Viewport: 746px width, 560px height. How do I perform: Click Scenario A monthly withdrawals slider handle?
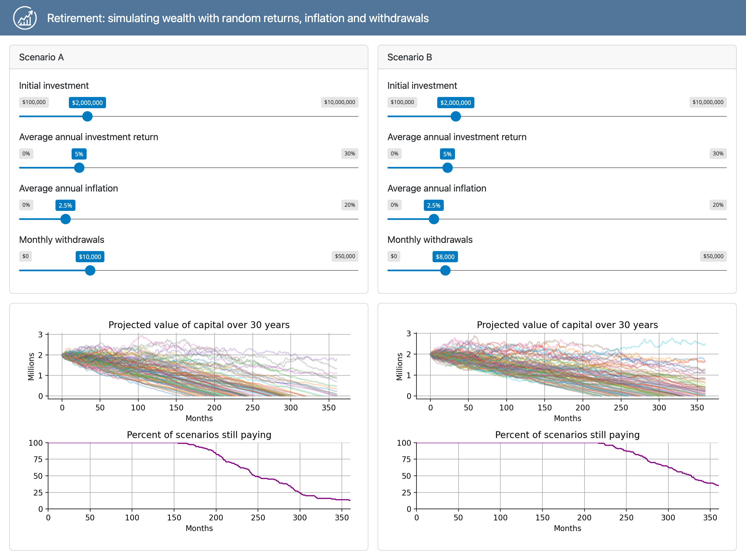tap(90, 270)
